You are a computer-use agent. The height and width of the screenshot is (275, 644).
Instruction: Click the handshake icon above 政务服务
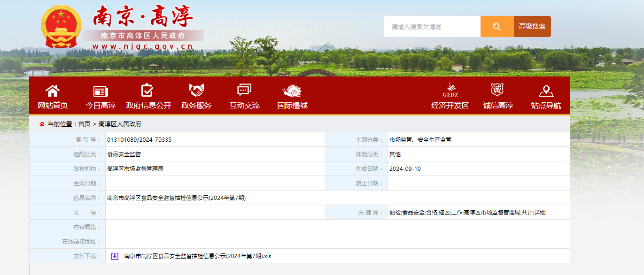click(x=196, y=90)
